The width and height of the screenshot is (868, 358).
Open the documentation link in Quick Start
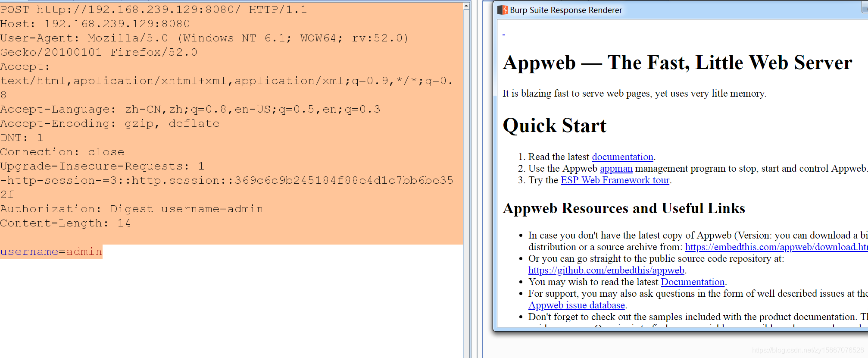click(x=622, y=157)
